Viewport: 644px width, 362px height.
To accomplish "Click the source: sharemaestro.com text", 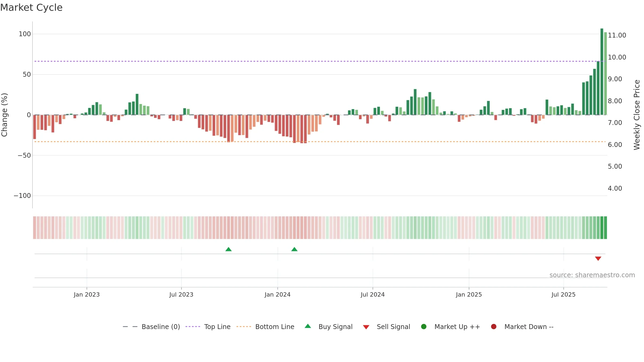I will 592,275.
